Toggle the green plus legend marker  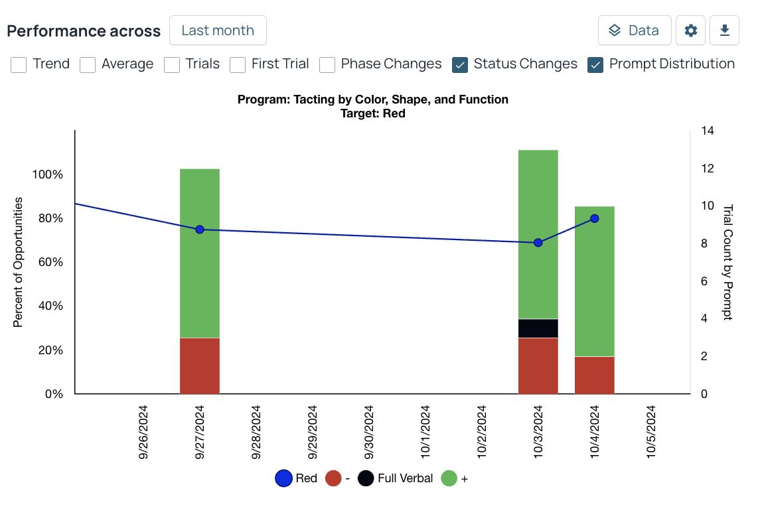[449, 478]
